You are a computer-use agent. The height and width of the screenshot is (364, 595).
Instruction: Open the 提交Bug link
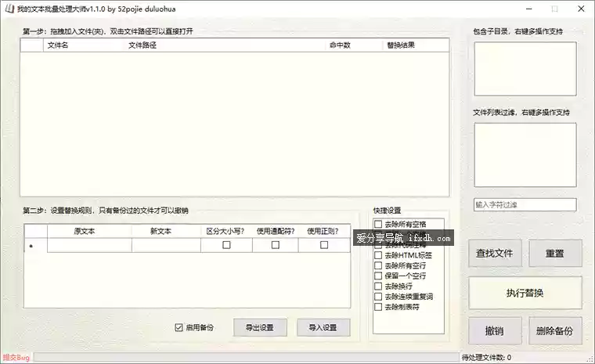pos(16,358)
